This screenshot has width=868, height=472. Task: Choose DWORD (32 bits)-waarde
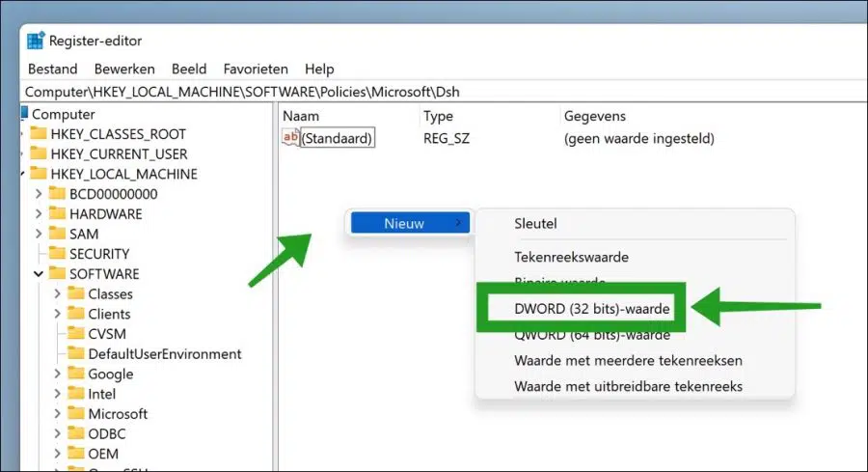(592, 309)
